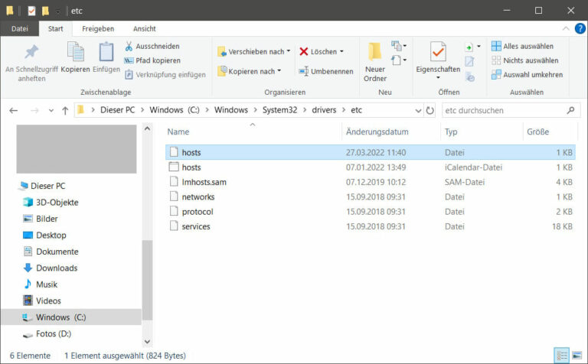Click drivers in the address path
The image size is (588, 364).
coord(324,110)
